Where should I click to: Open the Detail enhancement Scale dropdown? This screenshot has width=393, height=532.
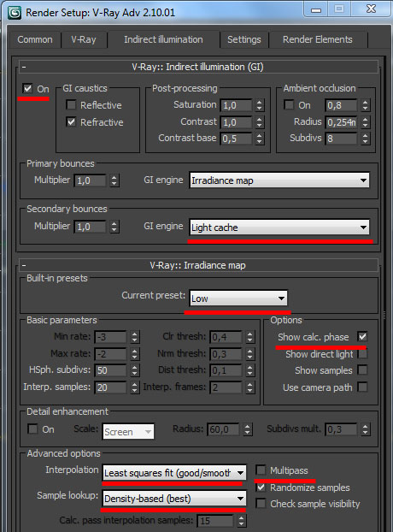[128, 432]
